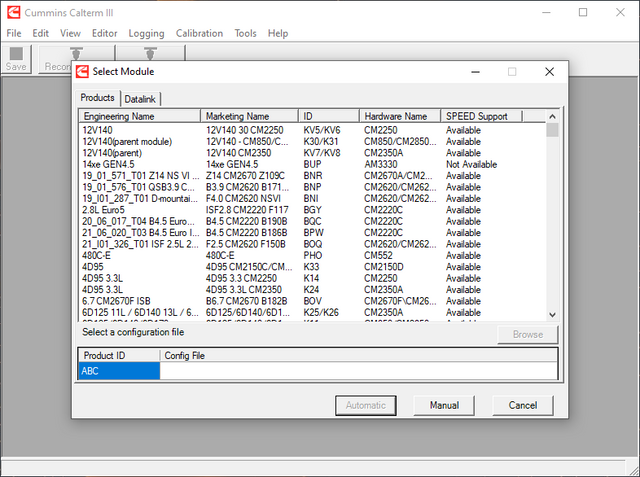Viewport: 640px width, 477px height.
Task: Click the module list scroll up arrow
Action: pos(552,116)
